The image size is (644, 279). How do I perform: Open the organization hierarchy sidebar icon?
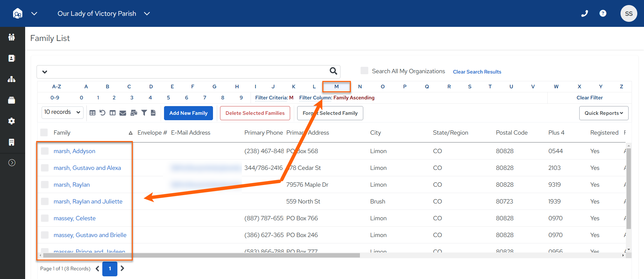pyautogui.click(x=12, y=79)
